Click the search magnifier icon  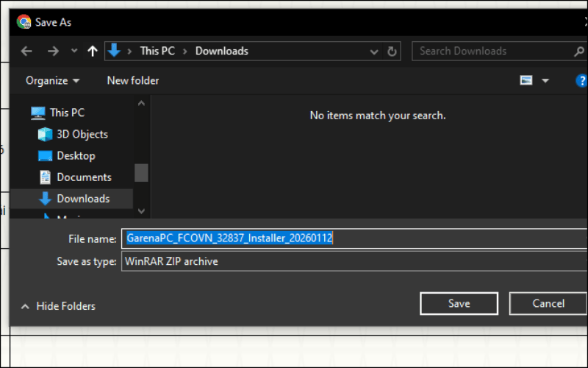578,52
